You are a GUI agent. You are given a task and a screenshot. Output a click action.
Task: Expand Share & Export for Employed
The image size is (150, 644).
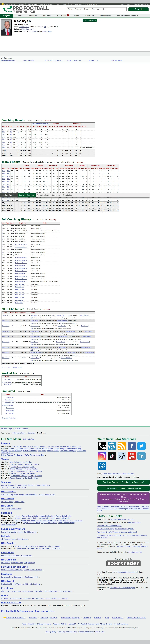(25, 391)
